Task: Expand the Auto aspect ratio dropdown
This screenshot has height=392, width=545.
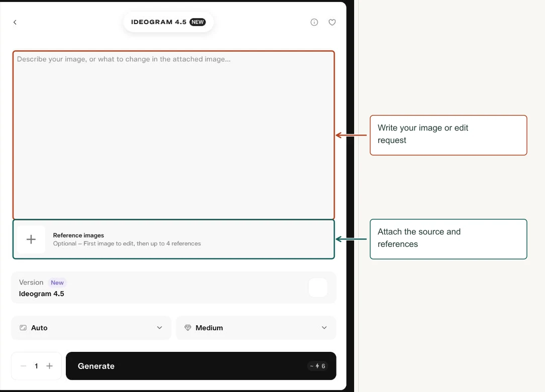Action: [91, 328]
